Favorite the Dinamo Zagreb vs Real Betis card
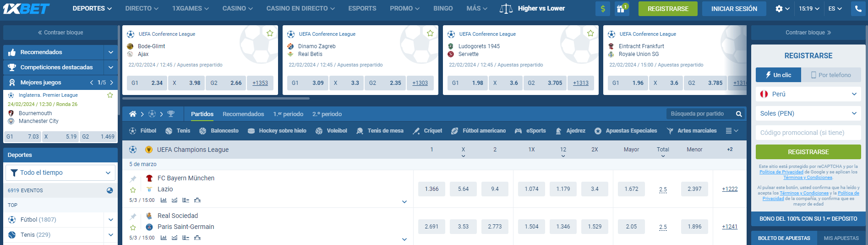Screen dimensions: 868x245 point(430,33)
